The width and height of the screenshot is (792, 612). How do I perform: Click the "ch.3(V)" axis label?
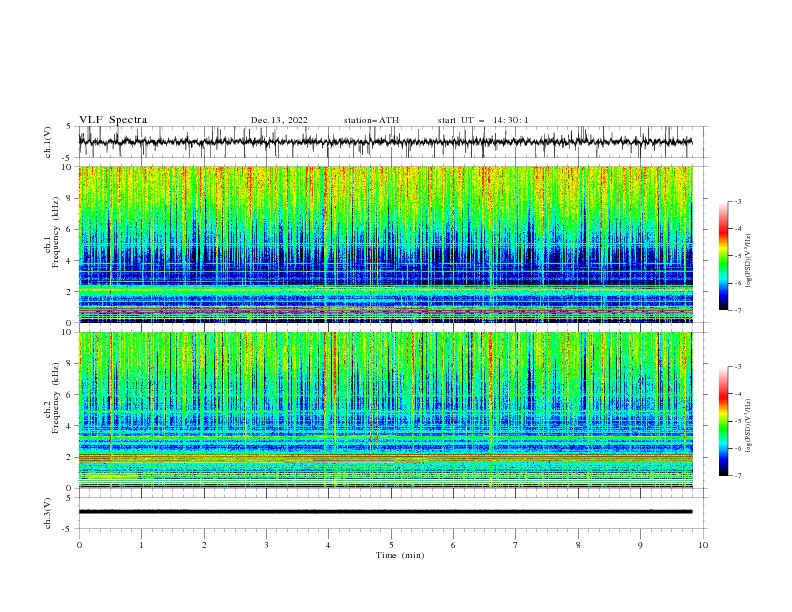pyautogui.click(x=48, y=513)
